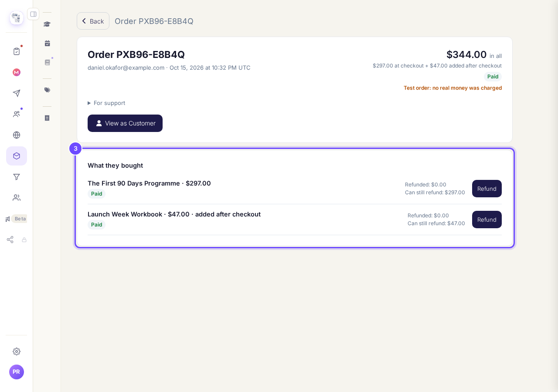Screen dimensions: 558x392
Task: Open the megaphone Beta item
Action: pyautogui.click(x=16, y=219)
